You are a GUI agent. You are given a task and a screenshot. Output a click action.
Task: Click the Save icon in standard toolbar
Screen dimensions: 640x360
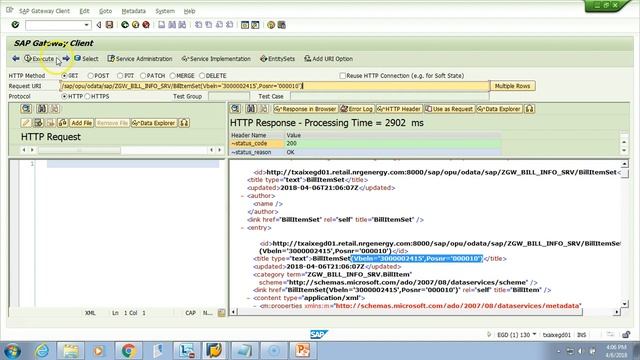109,25
